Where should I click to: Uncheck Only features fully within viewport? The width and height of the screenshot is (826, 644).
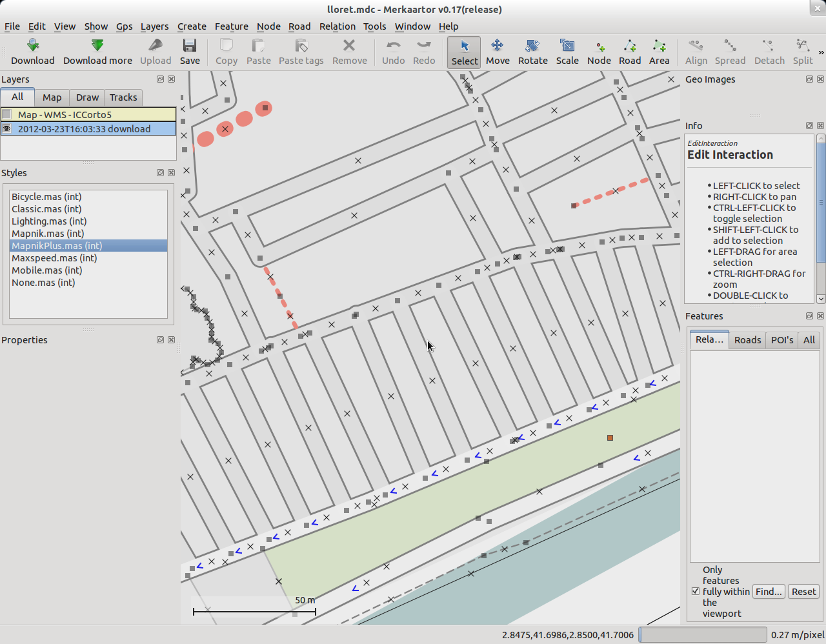[x=696, y=591]
